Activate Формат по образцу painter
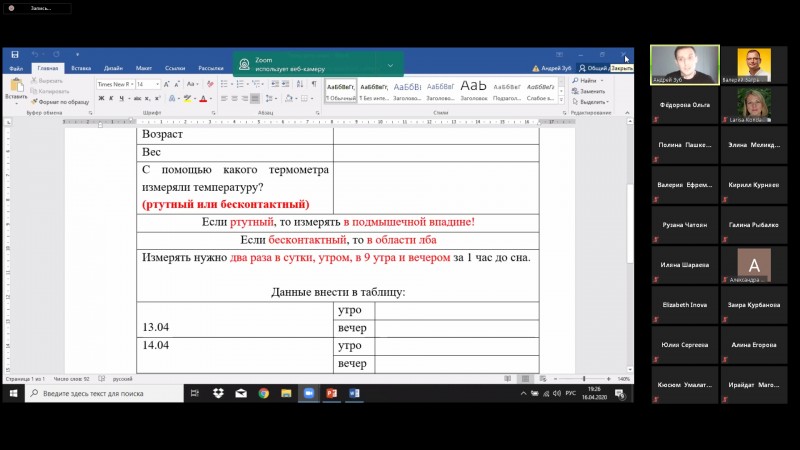 60,102
